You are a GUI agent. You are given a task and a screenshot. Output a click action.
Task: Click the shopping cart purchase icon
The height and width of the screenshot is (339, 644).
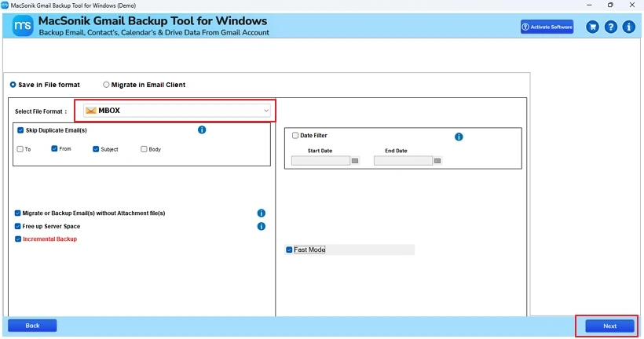(592, 27)
